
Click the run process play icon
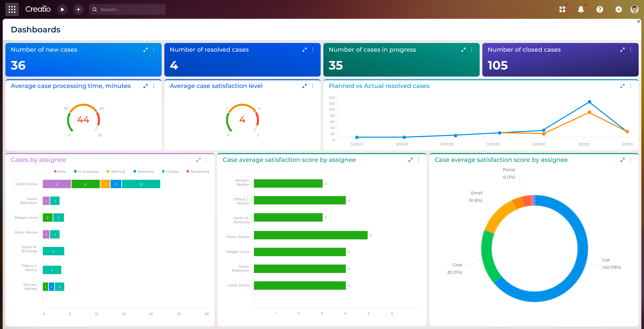[x=62, y=9]
